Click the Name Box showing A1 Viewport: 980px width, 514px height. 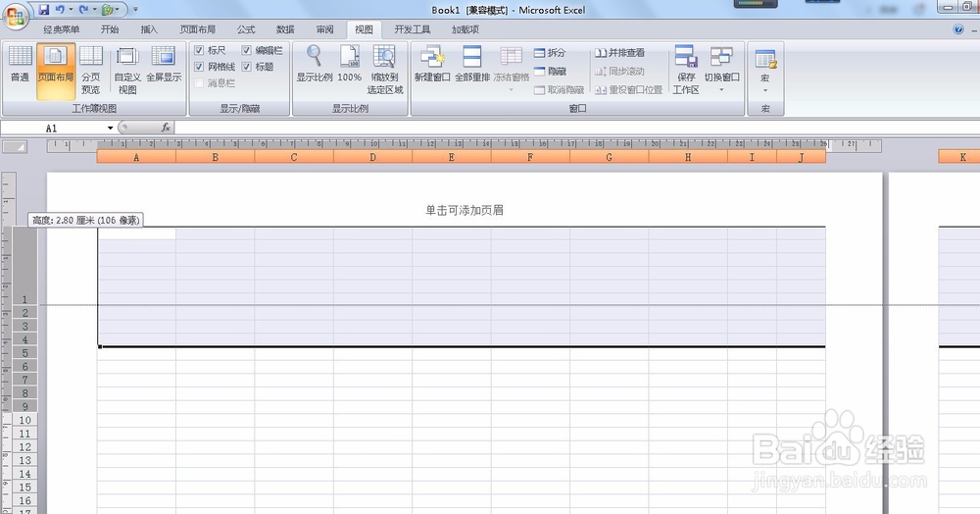pyautogui.click(x=53, y=128)
